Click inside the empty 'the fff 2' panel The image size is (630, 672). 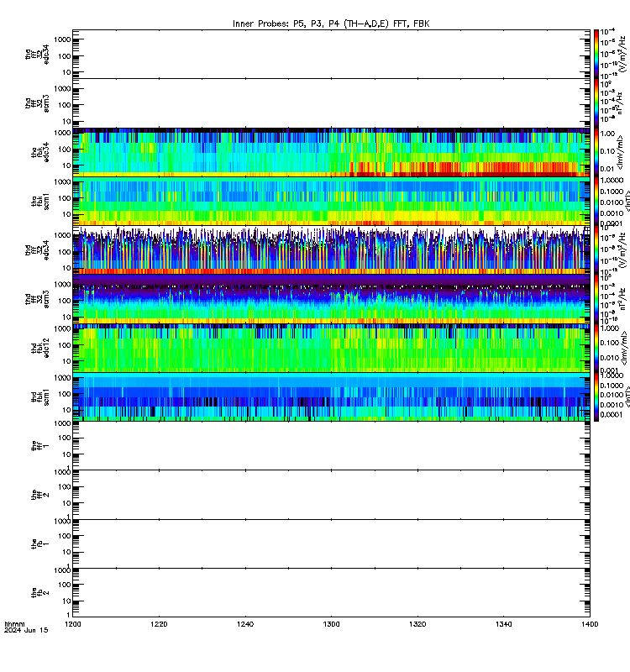pyautogui.click(x=331, y=495)
